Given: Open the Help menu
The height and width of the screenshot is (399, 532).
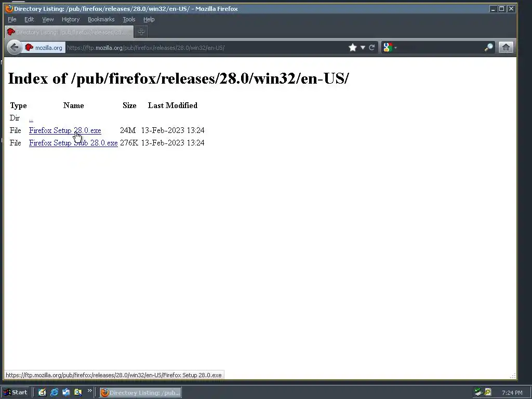Looking at the screenshot, I should pos(149,19).
